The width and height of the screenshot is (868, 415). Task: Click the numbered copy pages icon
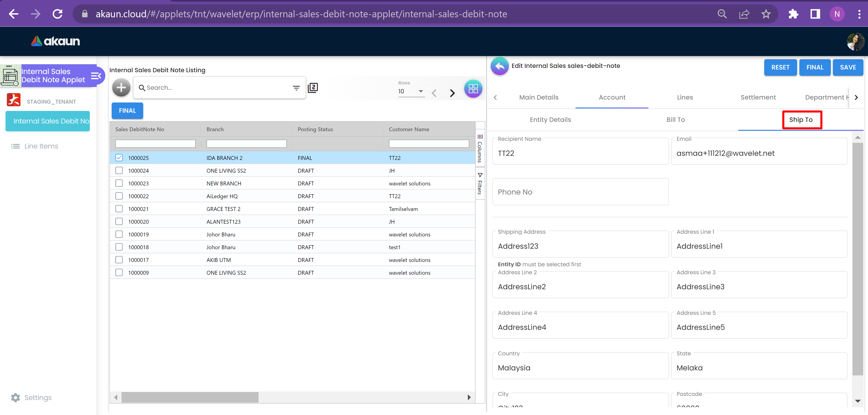click(x=313, y=88)
